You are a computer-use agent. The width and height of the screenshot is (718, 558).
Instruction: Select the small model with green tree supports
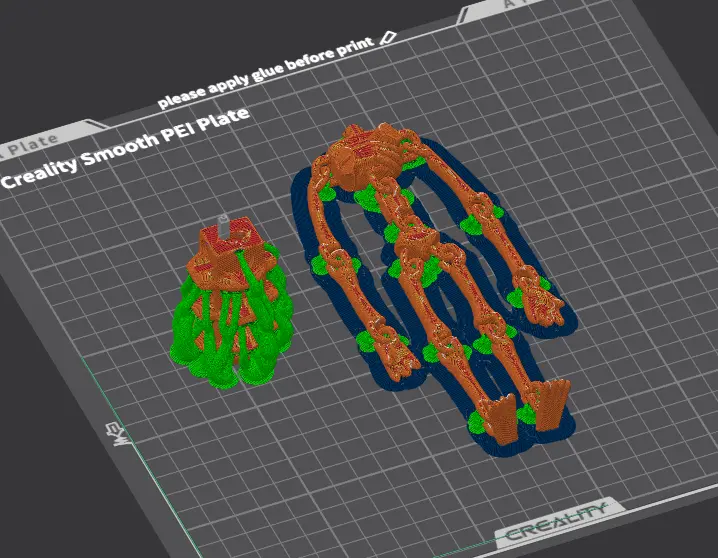tap(232, 302)
